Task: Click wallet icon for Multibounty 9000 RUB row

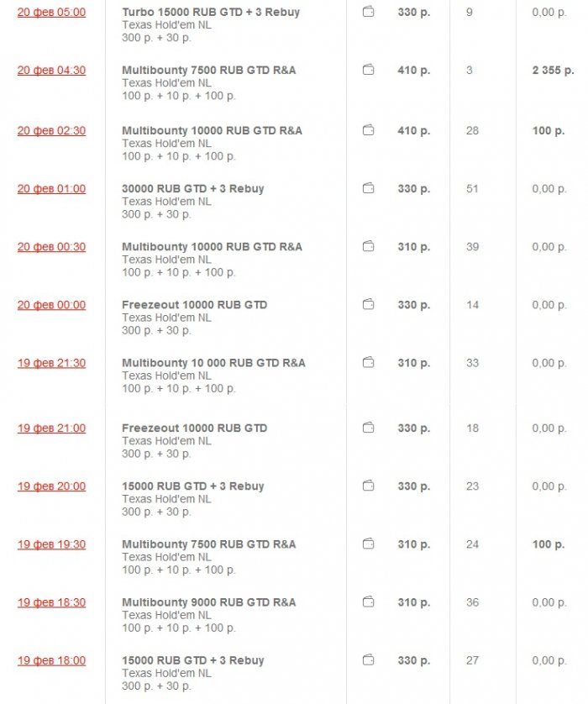Action: tap(368, 602)
